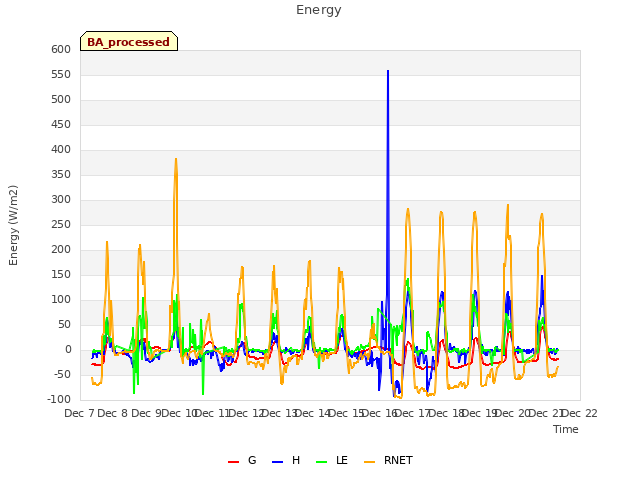
Task: Click the Dec 7 x-axis date label
Action: click(x=79, y=413)
